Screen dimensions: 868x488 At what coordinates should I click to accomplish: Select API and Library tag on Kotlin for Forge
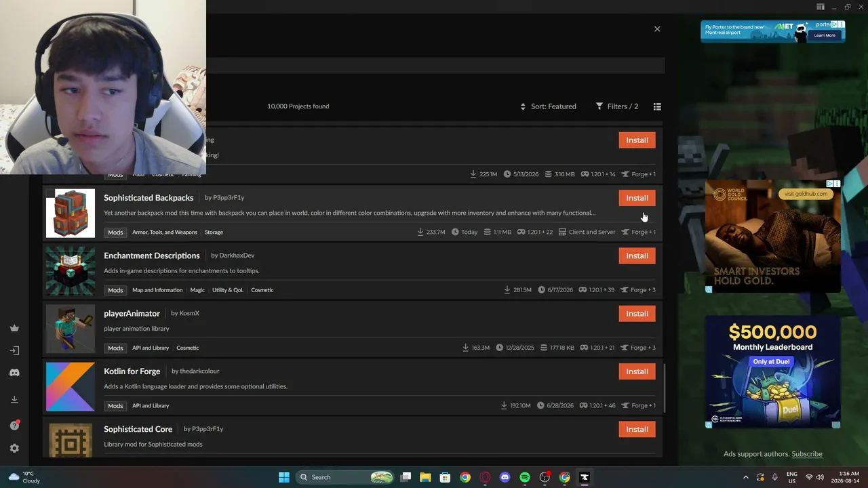tap(151, 406)
